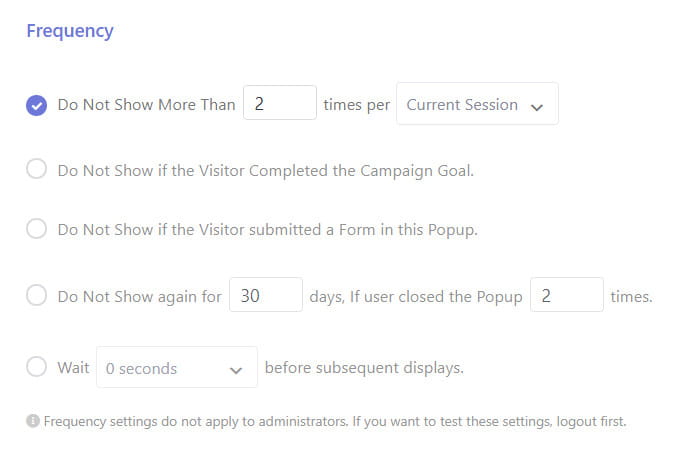Screen dimensions: 681x473
Task: Click the 'days, If user closed the Popup' text
Action: [415, 296]
